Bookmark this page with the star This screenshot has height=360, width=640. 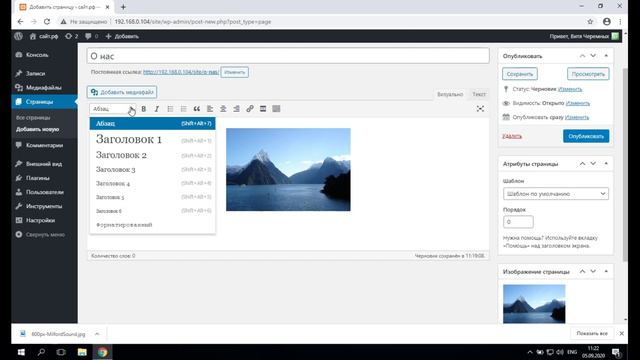click(x=590, y=22)
